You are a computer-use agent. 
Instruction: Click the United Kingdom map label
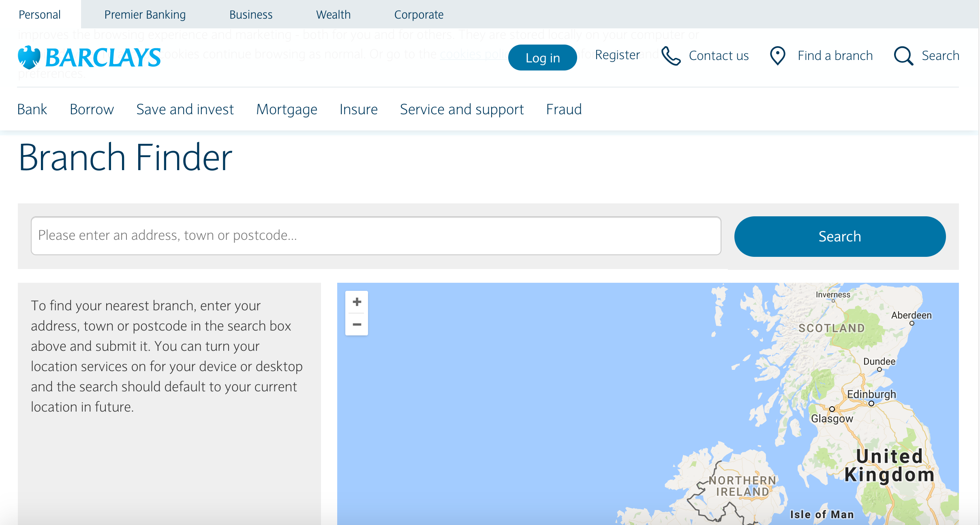(x=890, y=465)
